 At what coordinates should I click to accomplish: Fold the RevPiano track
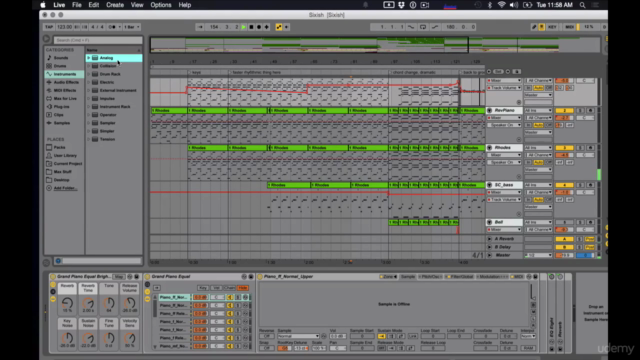489,111
